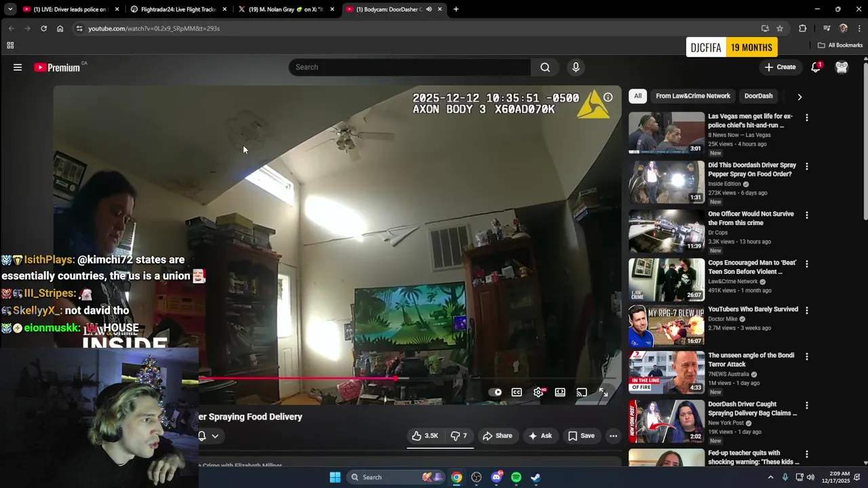This screenshot has height=488, width=868.
Task: Go to browser home page
Action: coord(60,28)
